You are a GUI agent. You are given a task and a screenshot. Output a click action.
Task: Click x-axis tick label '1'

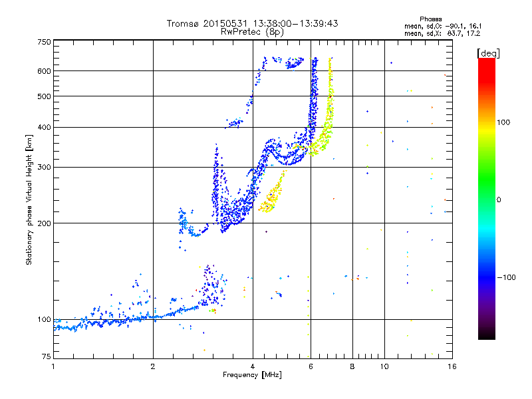click(53, 366)
